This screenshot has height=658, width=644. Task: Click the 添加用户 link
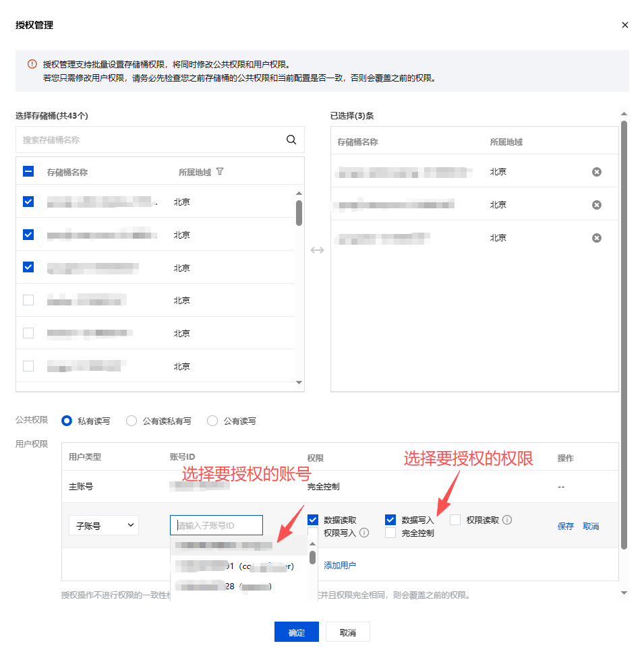340,566
